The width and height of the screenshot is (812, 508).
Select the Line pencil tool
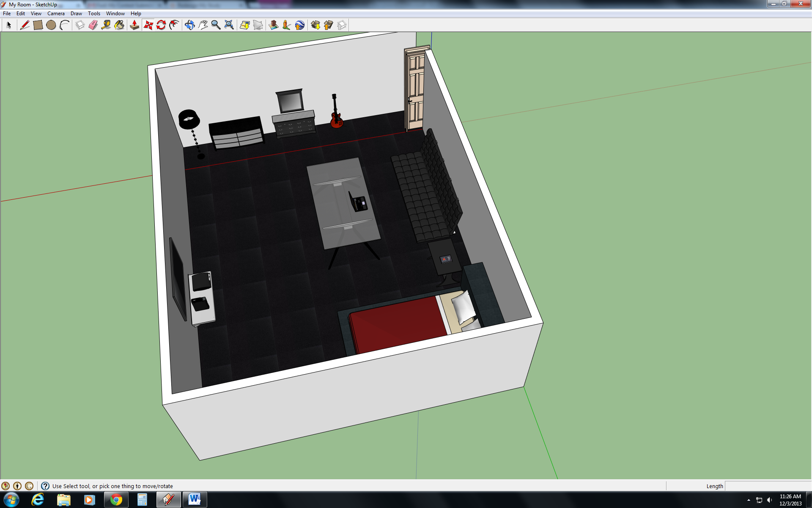[25, 25]
